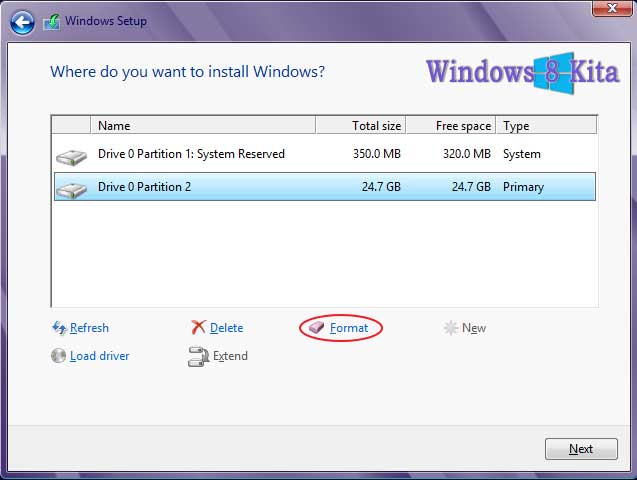The width and height of the screenshot is (637, 480).
Task: Choose the Delete link
Action: tap(227, 328)
